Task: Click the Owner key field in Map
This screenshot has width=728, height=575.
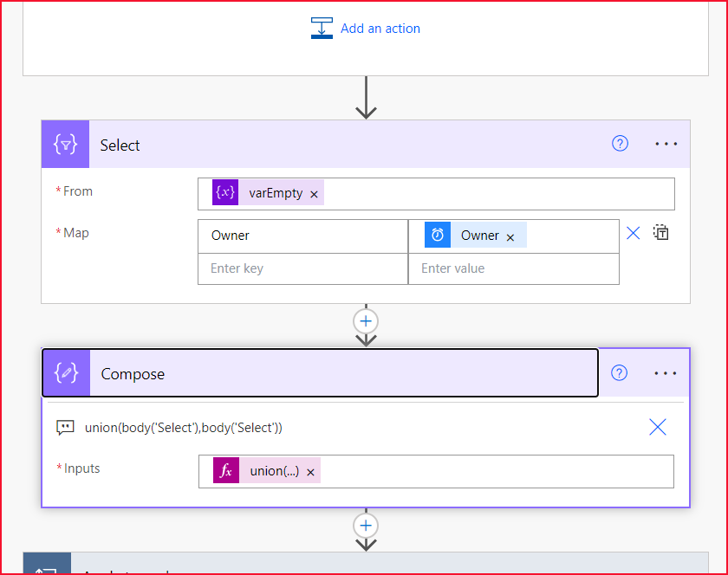Action: (302, 236)
